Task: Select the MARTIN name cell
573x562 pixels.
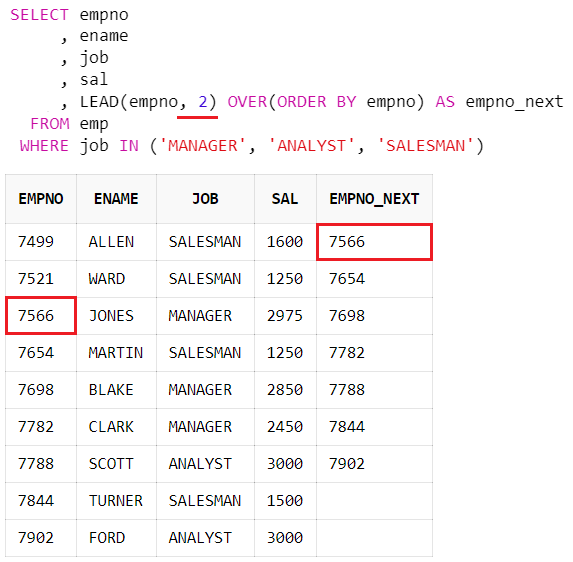Action: coord(115,353)
